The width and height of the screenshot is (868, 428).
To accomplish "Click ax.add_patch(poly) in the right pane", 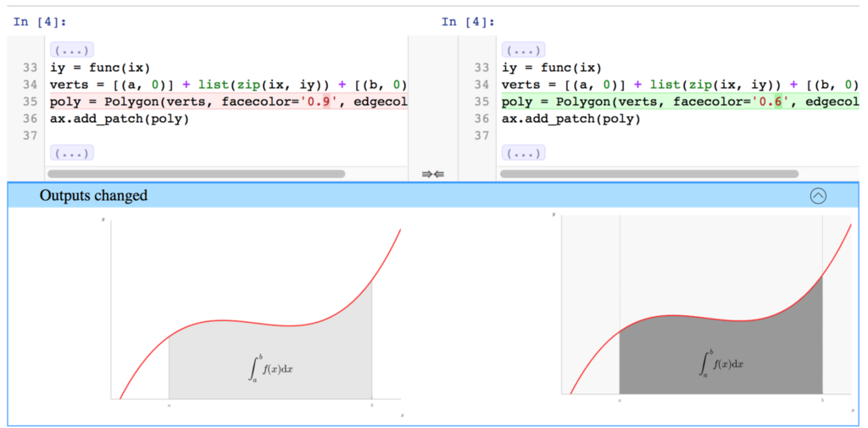I will [571, 119].
